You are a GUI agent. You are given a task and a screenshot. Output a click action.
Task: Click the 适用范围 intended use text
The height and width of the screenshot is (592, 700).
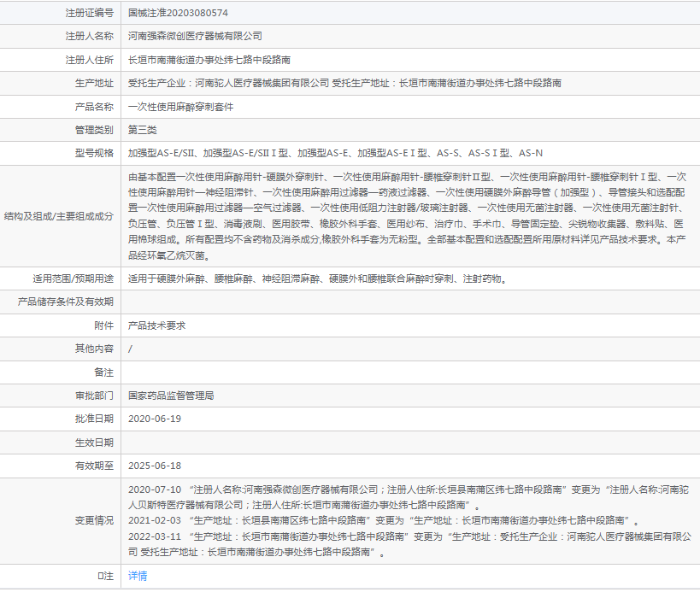(x=318, y=278)
